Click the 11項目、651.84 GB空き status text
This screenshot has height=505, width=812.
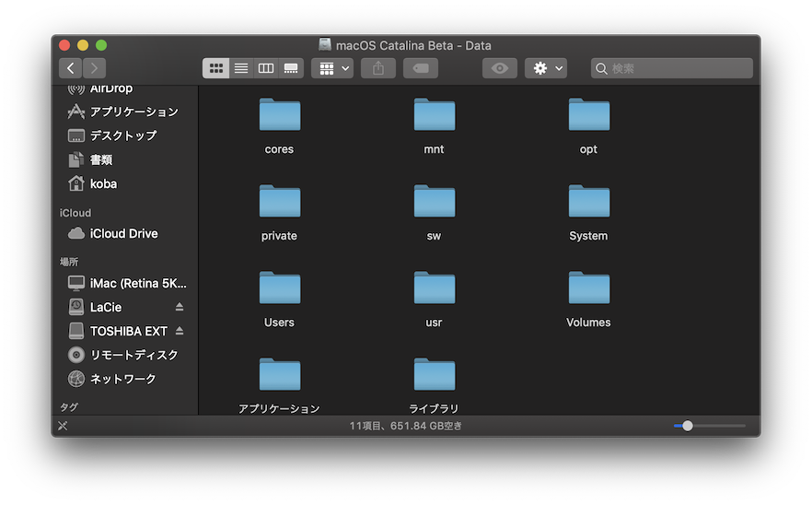[x=405, y=426]
